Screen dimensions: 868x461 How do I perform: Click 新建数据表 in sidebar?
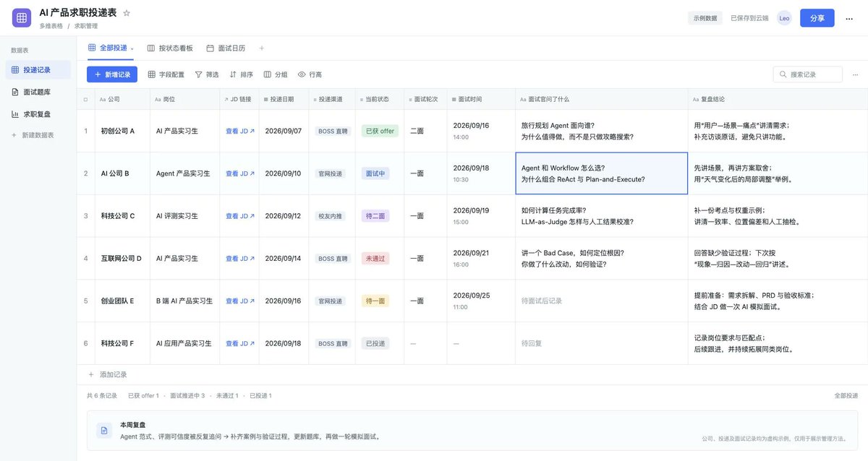pyautogui.click(x=33, y=135)
